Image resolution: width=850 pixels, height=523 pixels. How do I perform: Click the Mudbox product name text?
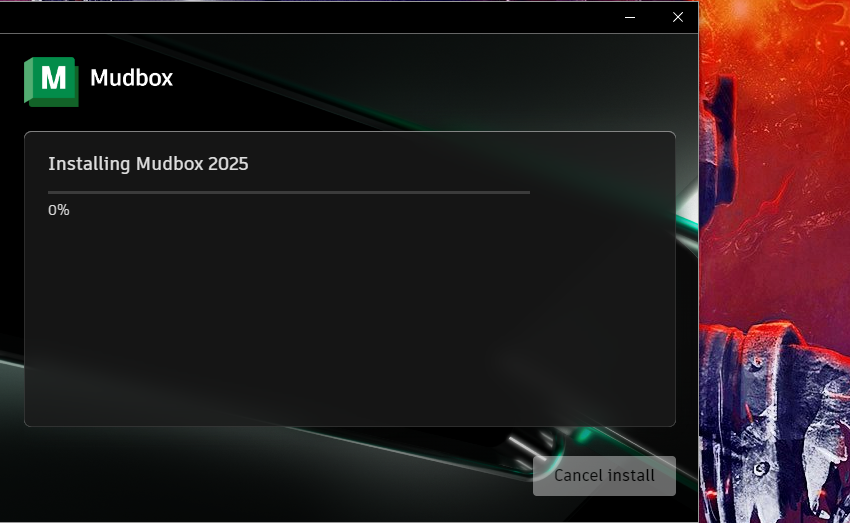coord(131,78)
